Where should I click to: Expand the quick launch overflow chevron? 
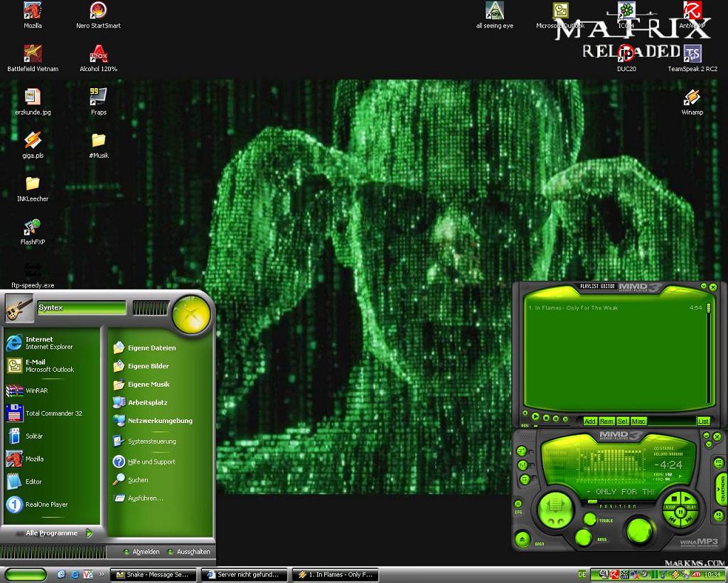[101, 574]
